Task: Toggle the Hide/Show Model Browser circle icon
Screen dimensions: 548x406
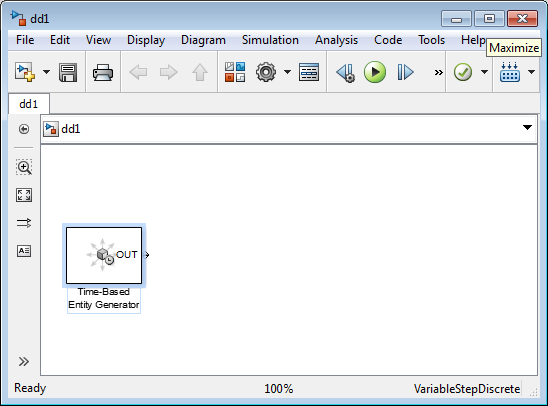Action: tap(24, 129)
